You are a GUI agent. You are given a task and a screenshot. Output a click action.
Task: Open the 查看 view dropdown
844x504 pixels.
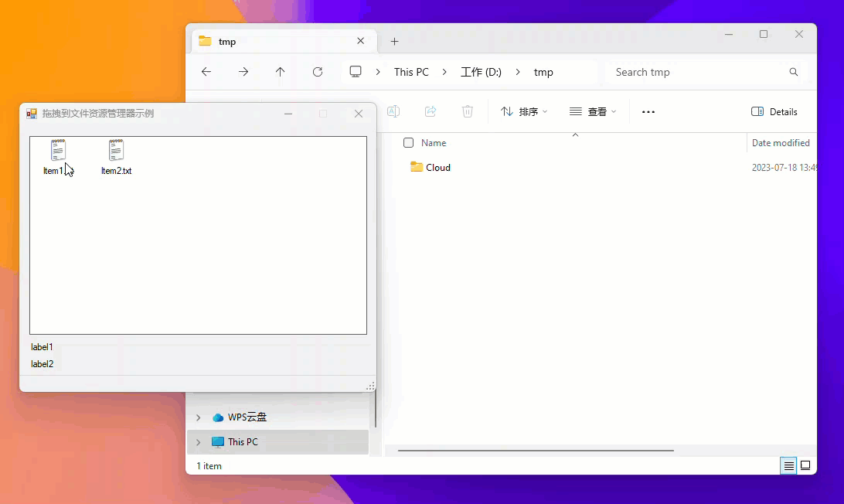click(x=593, y=111)
